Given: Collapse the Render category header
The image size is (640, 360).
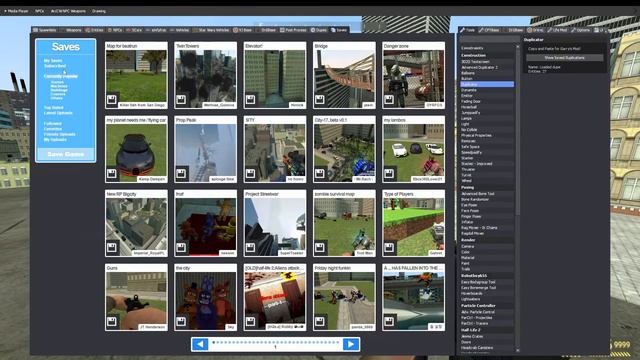Looking at the screenshot, I should pyautogui.click(x=487, y=240).
